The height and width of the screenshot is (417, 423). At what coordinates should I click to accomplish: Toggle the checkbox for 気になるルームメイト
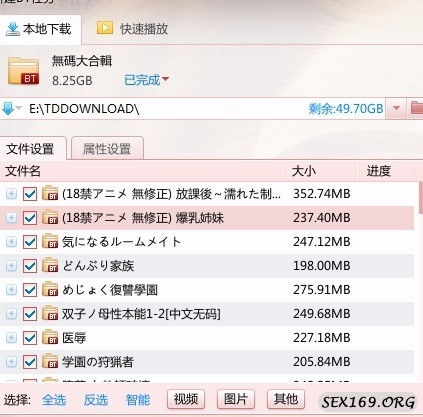[x=30, y=242]
